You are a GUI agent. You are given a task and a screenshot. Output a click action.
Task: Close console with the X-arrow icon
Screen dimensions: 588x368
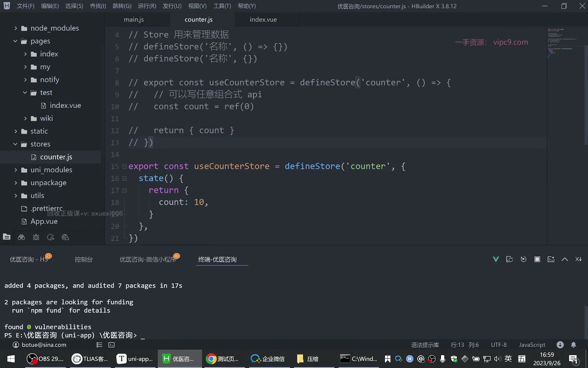[579, 259]
